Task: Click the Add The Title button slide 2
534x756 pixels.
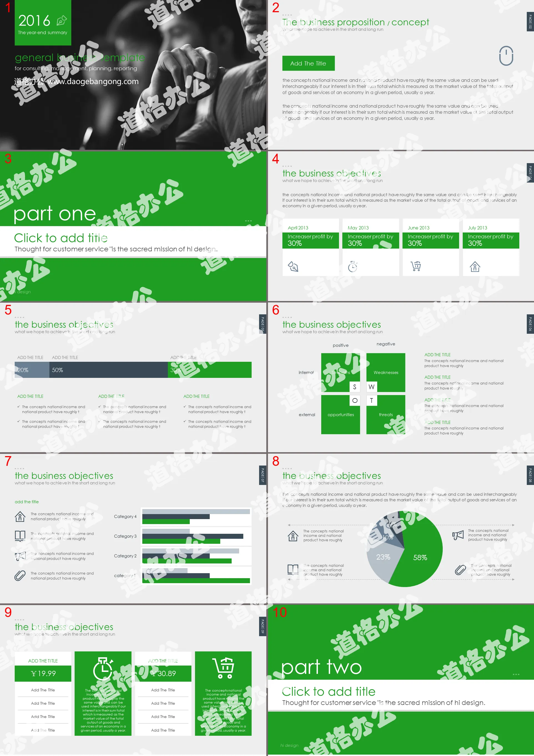Action: [x=308, y=63]
